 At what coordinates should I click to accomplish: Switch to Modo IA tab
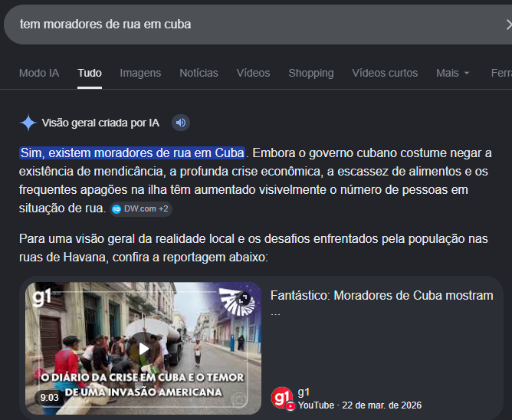coord(39,73)
